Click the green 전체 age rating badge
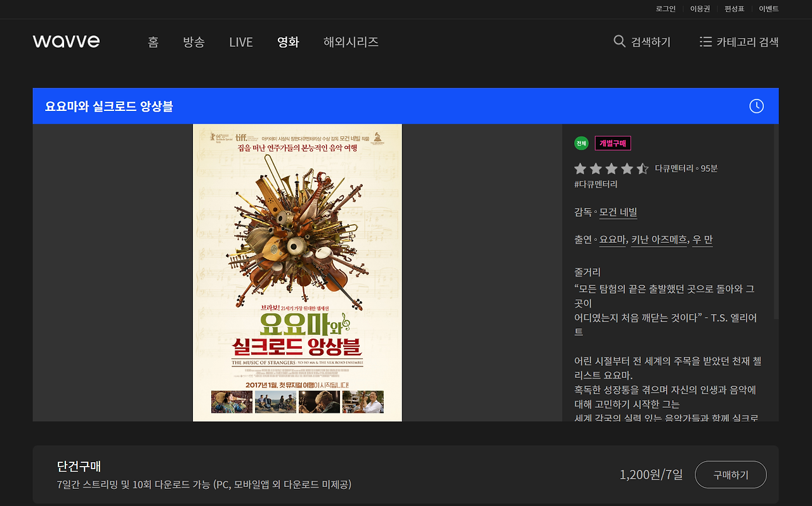812x506 pixels. point(581,143)
